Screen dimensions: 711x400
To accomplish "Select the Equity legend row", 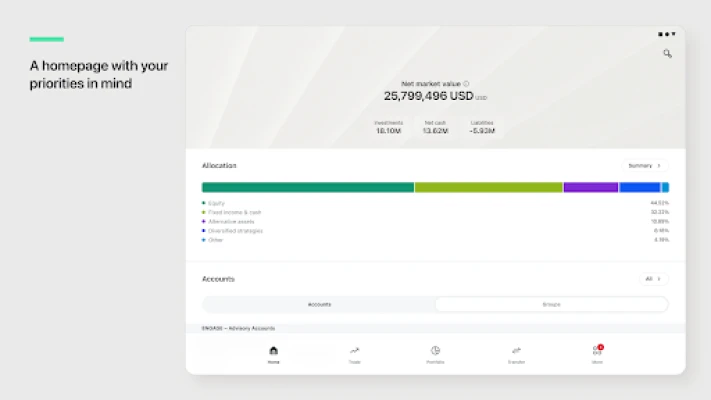I will coord(217,203).
